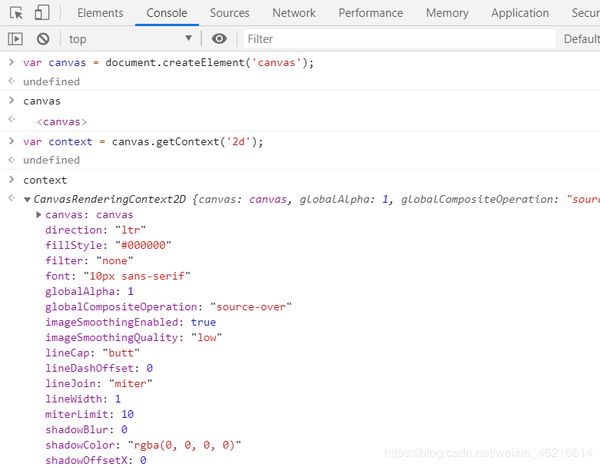Screen dimensions: 600x467
Task: Go to the Network tab
Action: point(294,13)
